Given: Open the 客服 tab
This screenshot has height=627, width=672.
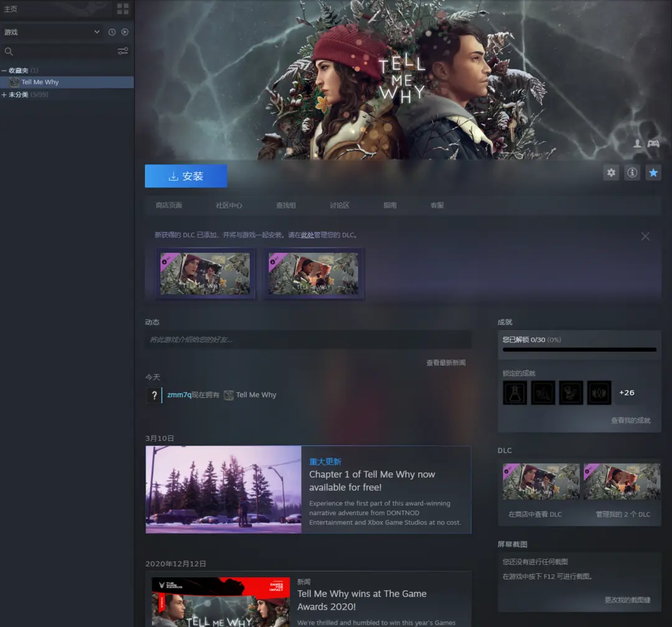Looking at the screenshot, I should [x=437, y=205].
